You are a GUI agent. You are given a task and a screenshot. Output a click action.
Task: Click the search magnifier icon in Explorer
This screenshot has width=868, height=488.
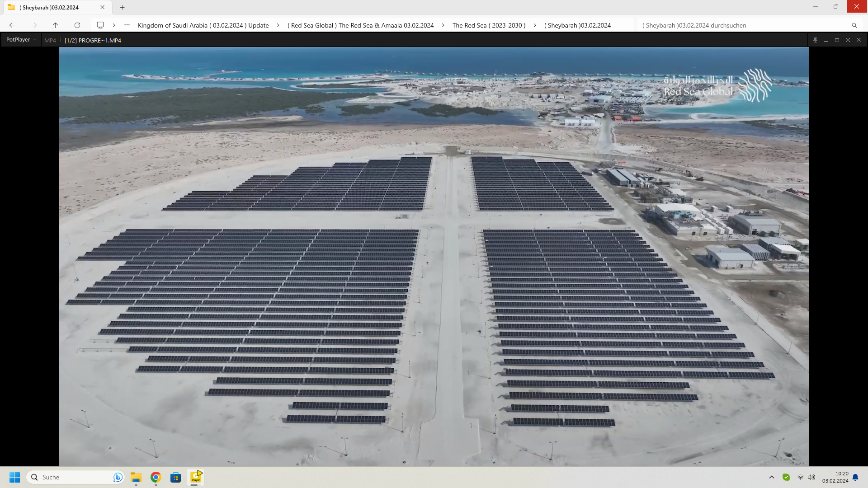[x=854, y=25]
